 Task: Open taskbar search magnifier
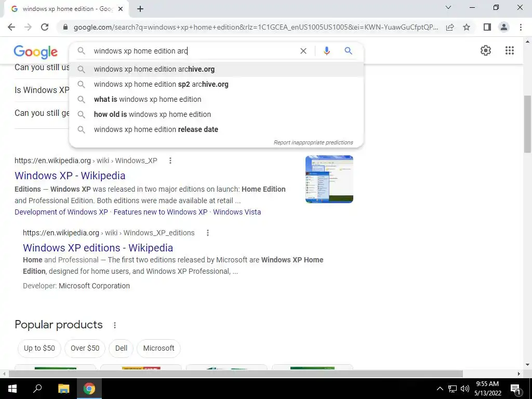37,389
